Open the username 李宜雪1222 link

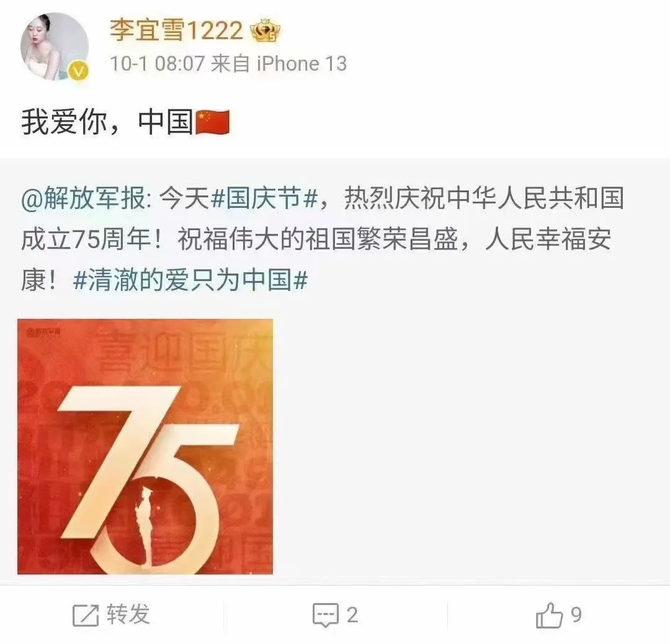coord(176,31)
